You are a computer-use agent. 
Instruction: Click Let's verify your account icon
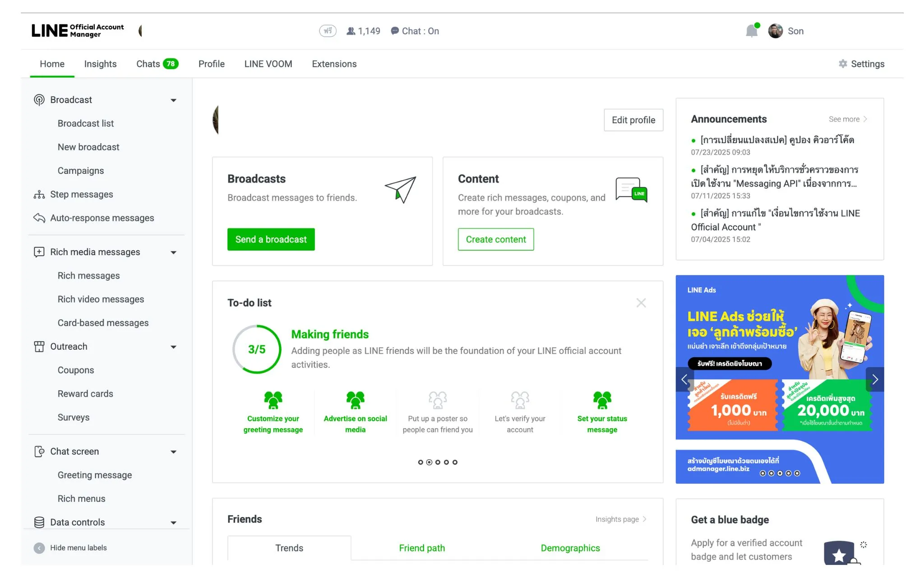(x=520, y=400)
